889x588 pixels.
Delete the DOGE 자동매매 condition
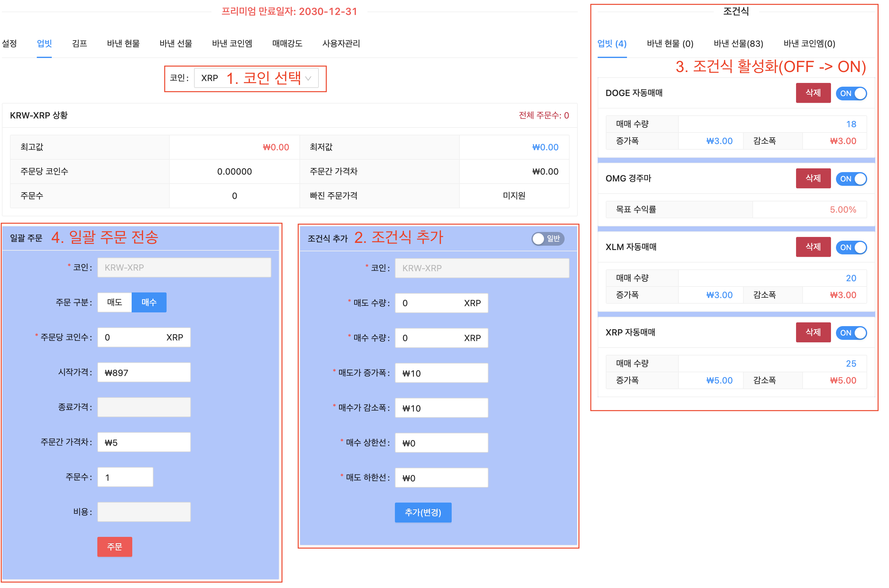tap(813, 93)
